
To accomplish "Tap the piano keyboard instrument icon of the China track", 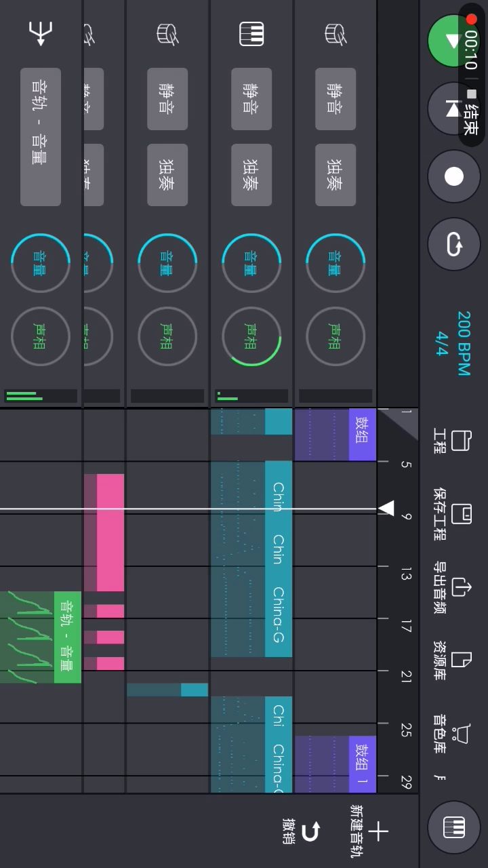I will [251, 34].
